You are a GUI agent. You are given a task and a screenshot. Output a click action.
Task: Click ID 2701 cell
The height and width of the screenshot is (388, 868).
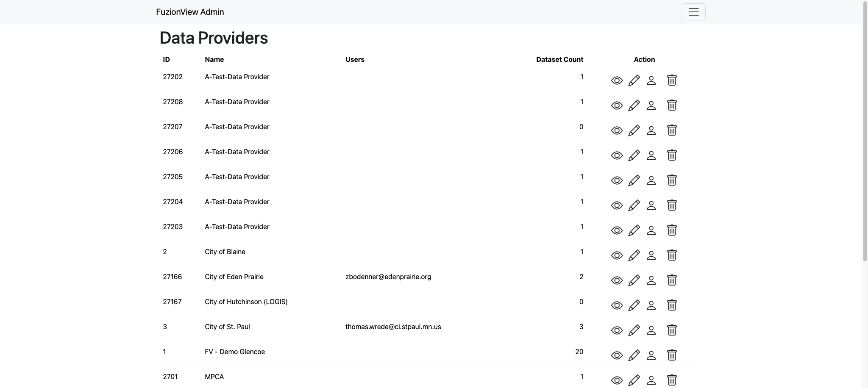pos(170,377)
